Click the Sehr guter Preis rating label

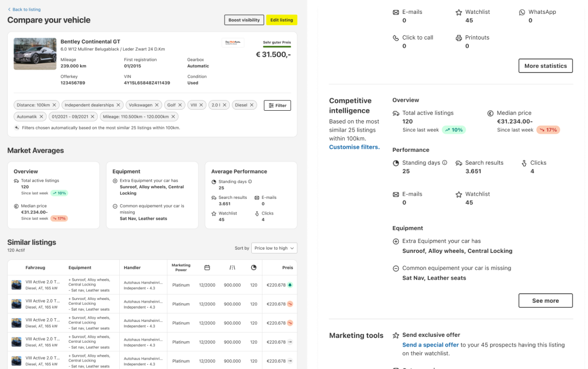tap(277, 42)
